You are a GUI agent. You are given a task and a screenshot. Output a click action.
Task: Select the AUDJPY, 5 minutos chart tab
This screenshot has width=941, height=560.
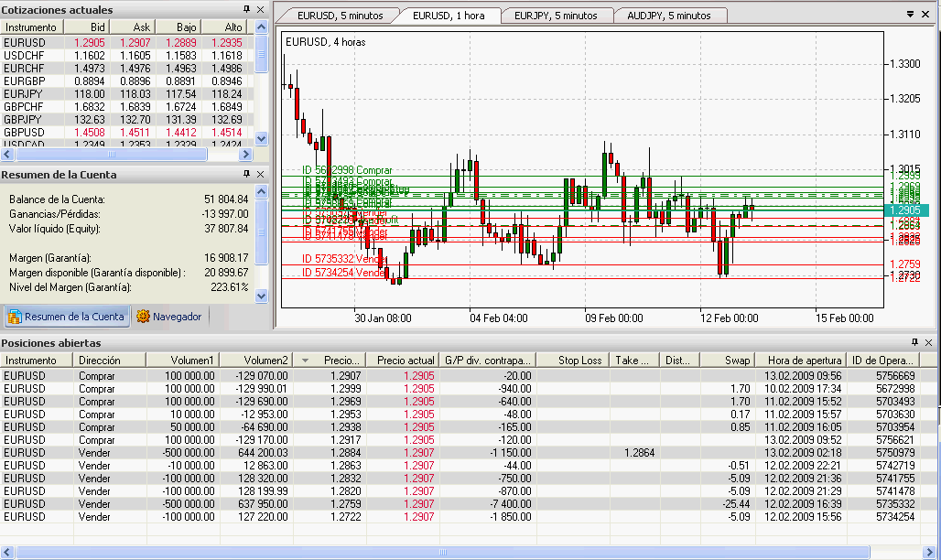667,16
